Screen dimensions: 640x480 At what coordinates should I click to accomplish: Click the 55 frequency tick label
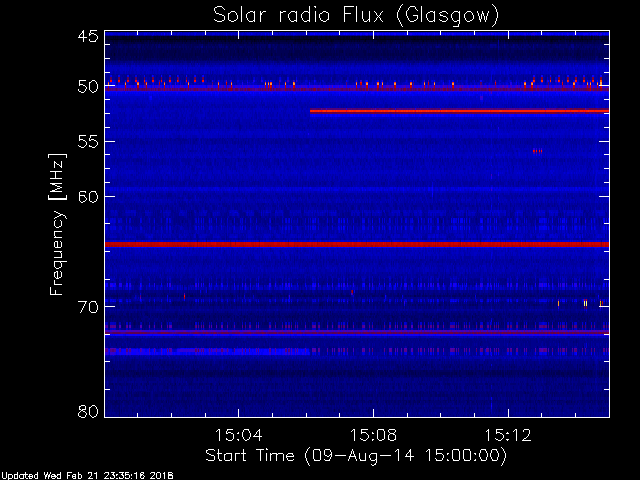pyautogui.click(x=88, y=142)
